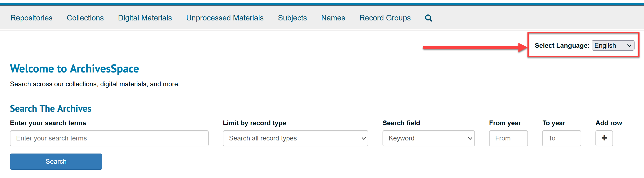The height and width of the screenshot is (178, 644).
Task: Click the "Limit by record type" label
Action: [x=254, y=123]
